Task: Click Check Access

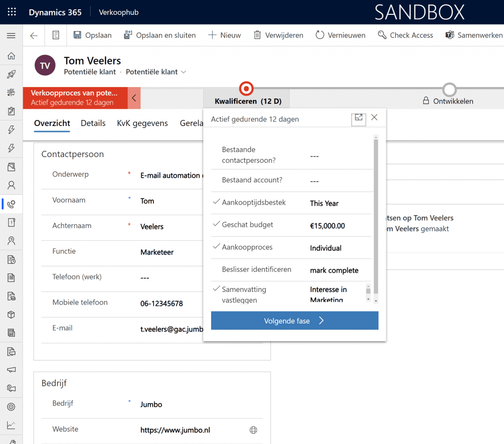Action: click(x=406, y=35)
